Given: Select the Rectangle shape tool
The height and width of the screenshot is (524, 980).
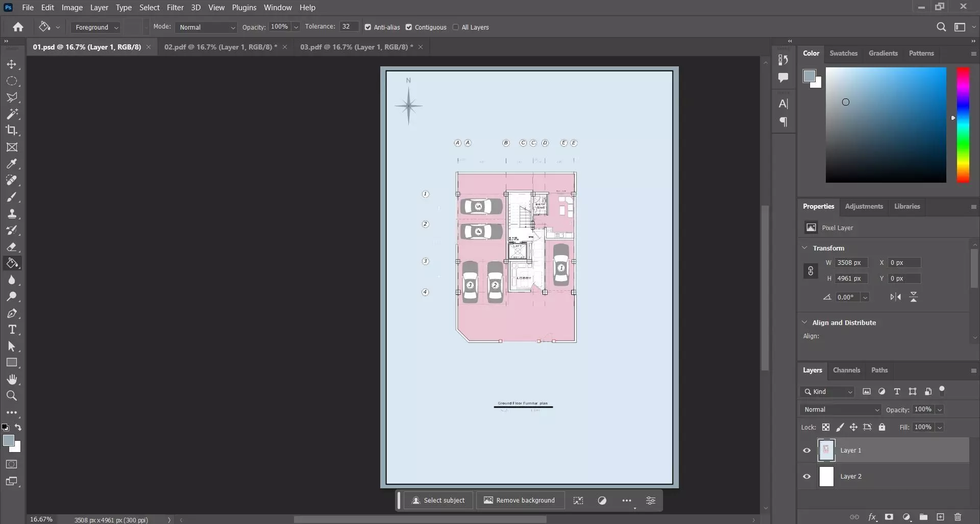Looking at the screenshot, I should click(12, 363).
